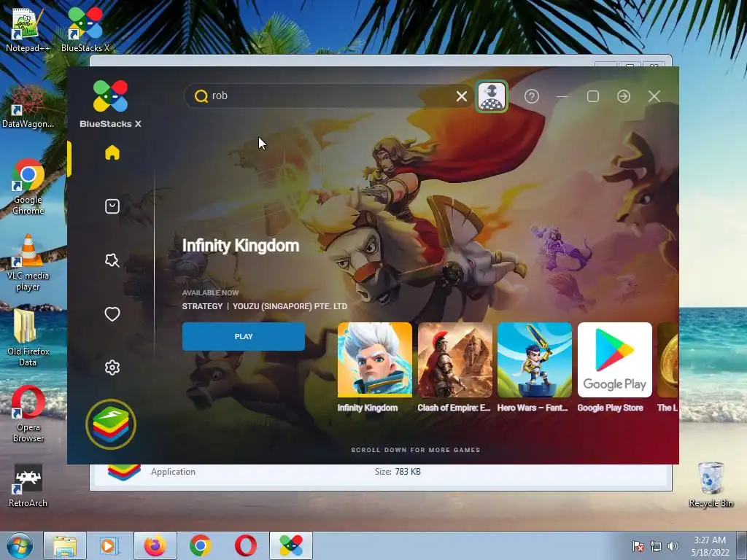747x560 pixels.
Task: Open BlueStacks settings gear icon
Action: point(112,367)
